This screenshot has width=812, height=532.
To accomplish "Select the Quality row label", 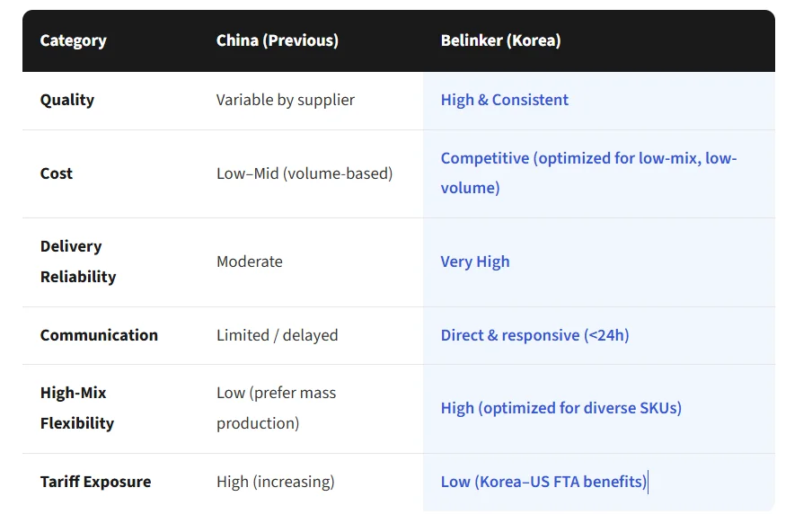I will [67, 100].
